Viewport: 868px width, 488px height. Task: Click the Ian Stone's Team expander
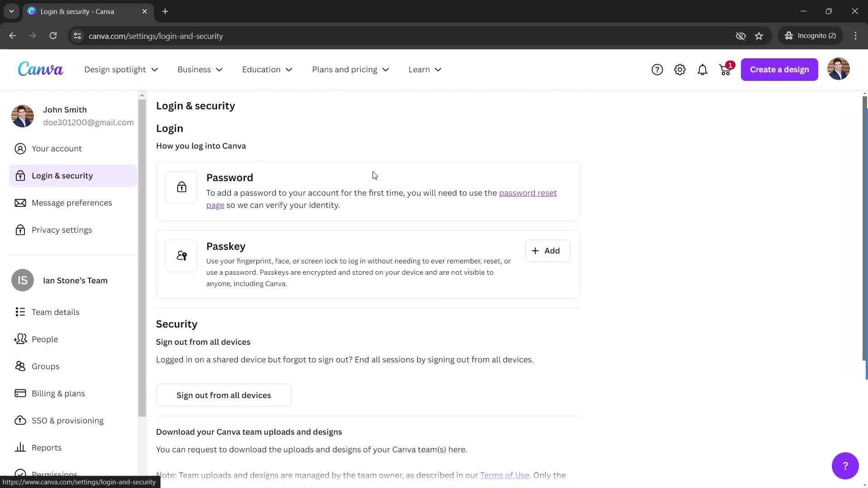click(x=75, y=280)
